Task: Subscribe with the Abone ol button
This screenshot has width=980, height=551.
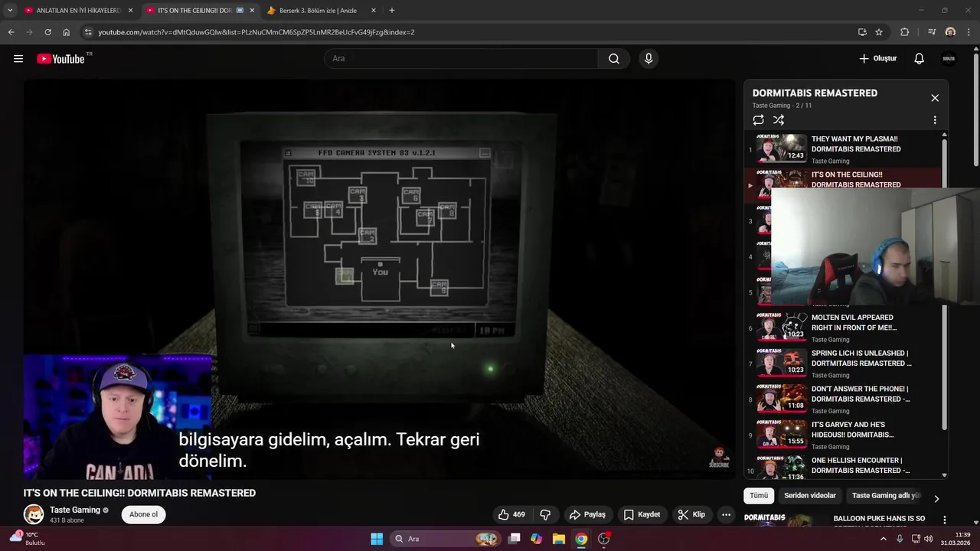Action: 143,514
